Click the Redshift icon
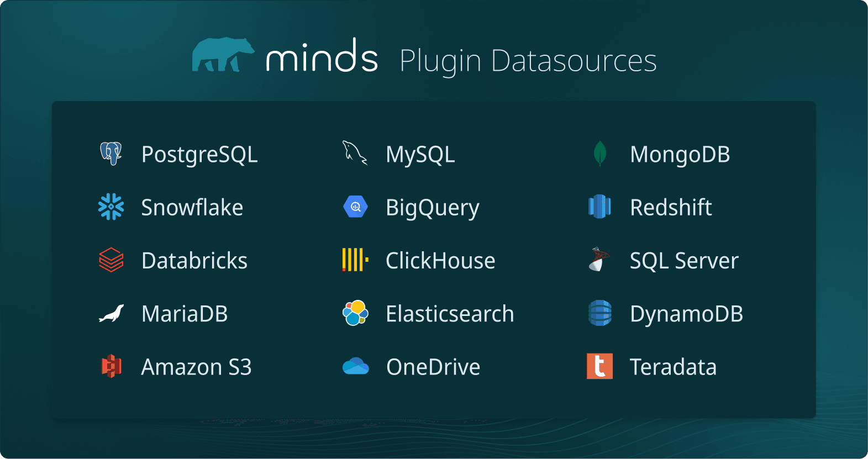The image size is (868, 459). pyautogui.click(x=599, y=207)
